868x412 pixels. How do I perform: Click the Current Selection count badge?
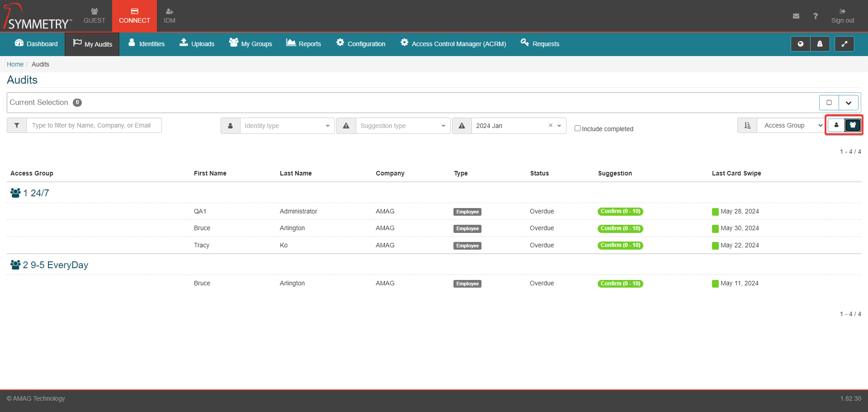coord(77,103)
